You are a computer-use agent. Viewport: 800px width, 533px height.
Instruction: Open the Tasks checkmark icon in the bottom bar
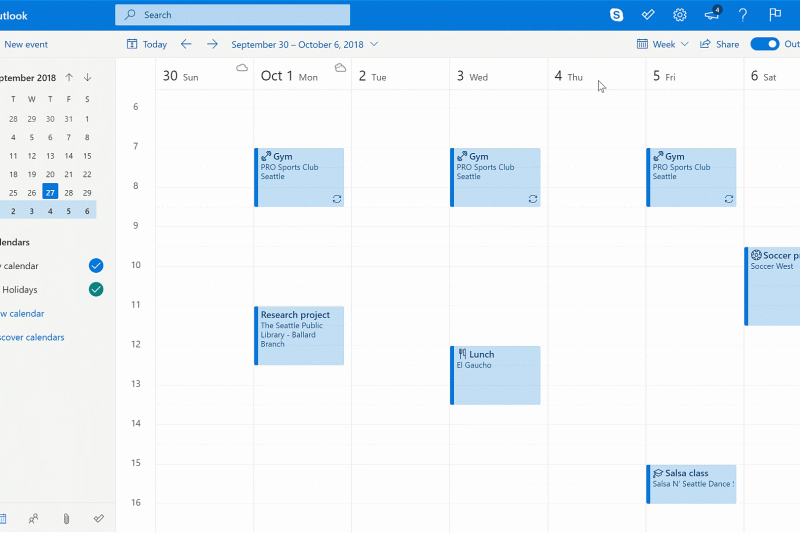click(99, 519)
